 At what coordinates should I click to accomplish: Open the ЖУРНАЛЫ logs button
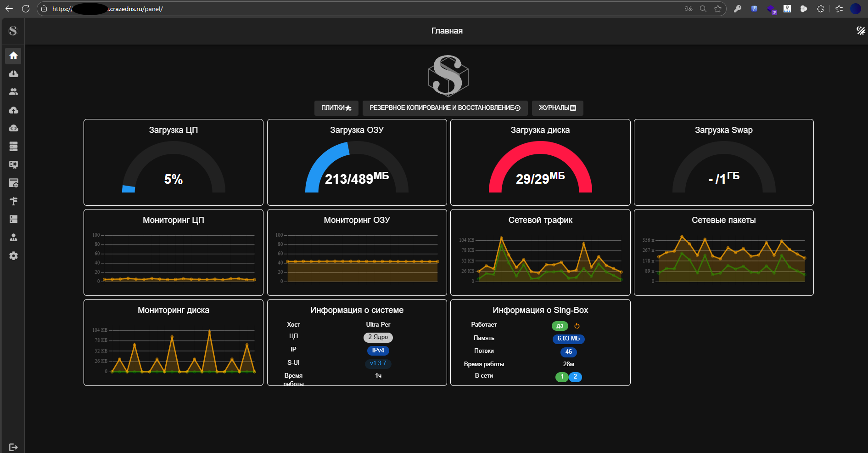point(557,108)
